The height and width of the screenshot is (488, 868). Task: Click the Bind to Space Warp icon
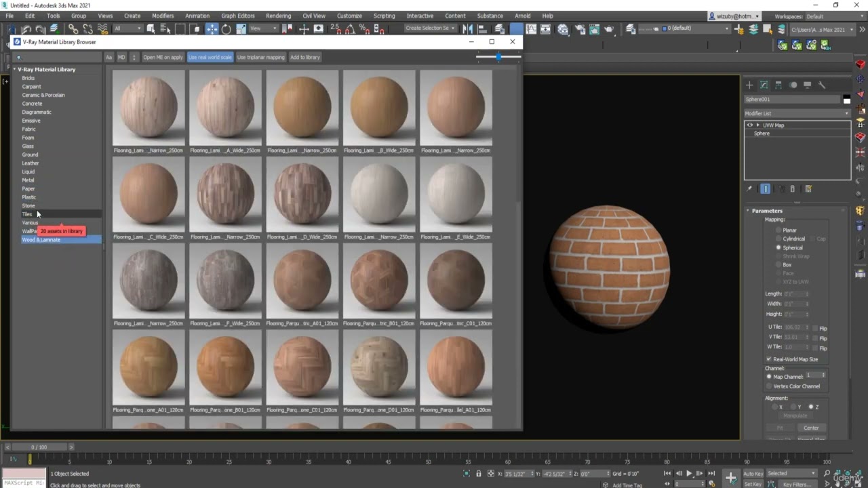point(102,29)
